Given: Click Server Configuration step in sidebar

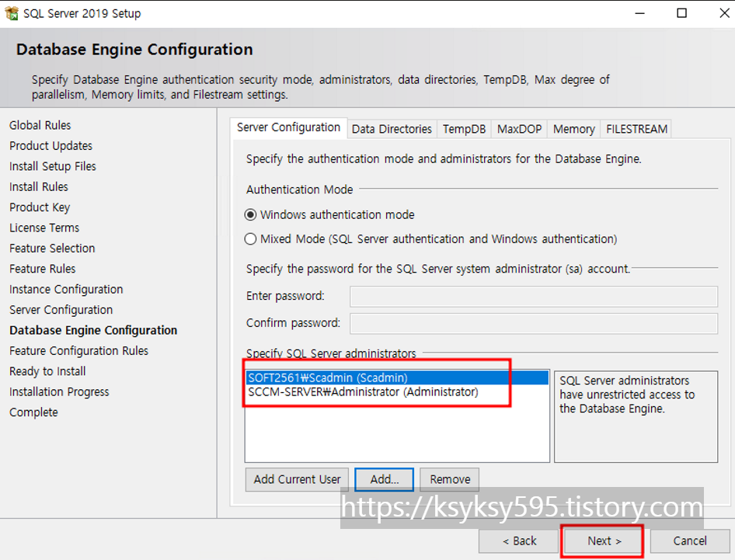Looking at the screenshot, I should (x=61, y=310).
